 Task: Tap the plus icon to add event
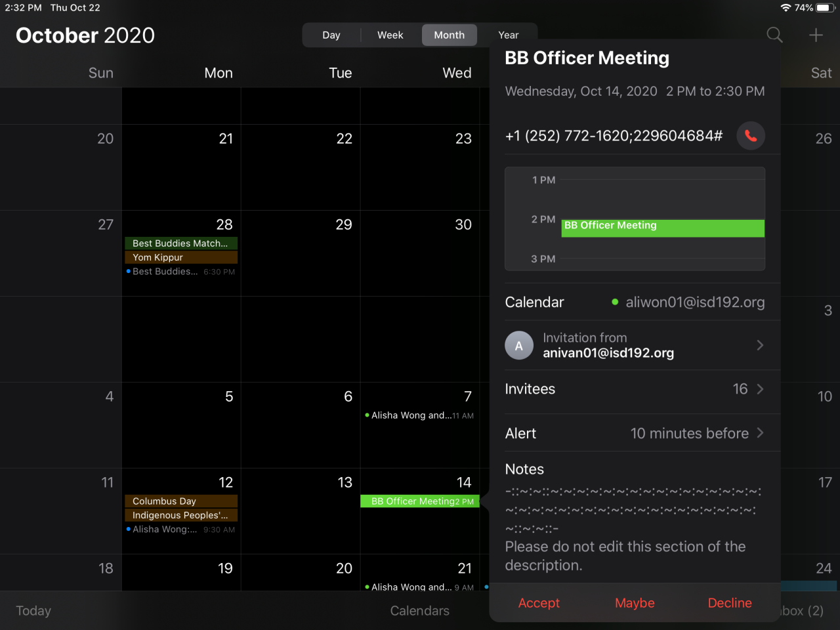816,35
